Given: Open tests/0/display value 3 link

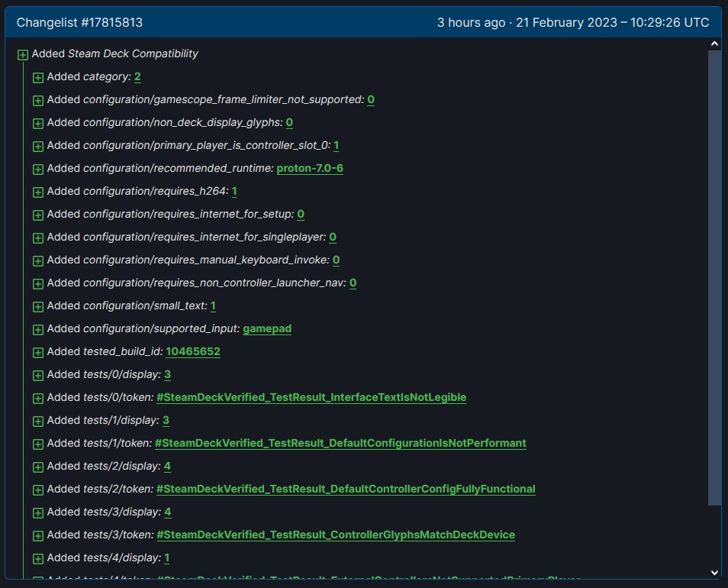Looking at the screenshot, I should (168, 374).
